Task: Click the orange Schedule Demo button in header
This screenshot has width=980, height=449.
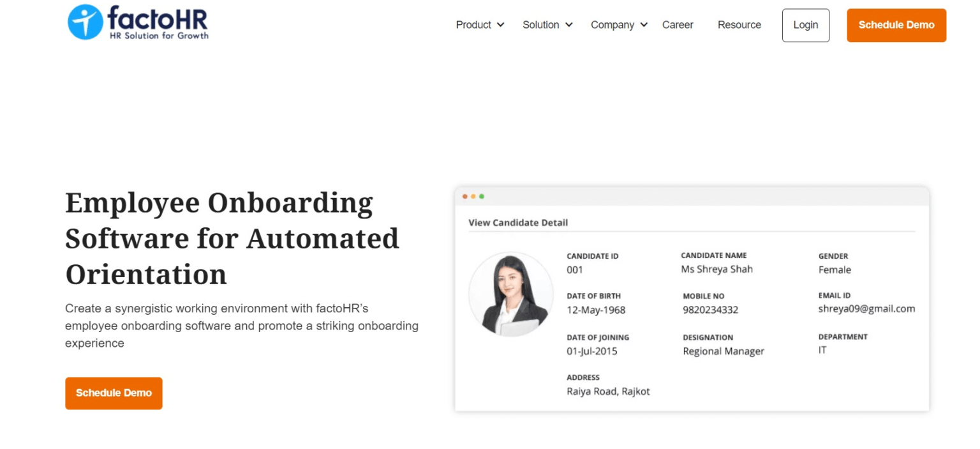Action: tap(896, 26)
